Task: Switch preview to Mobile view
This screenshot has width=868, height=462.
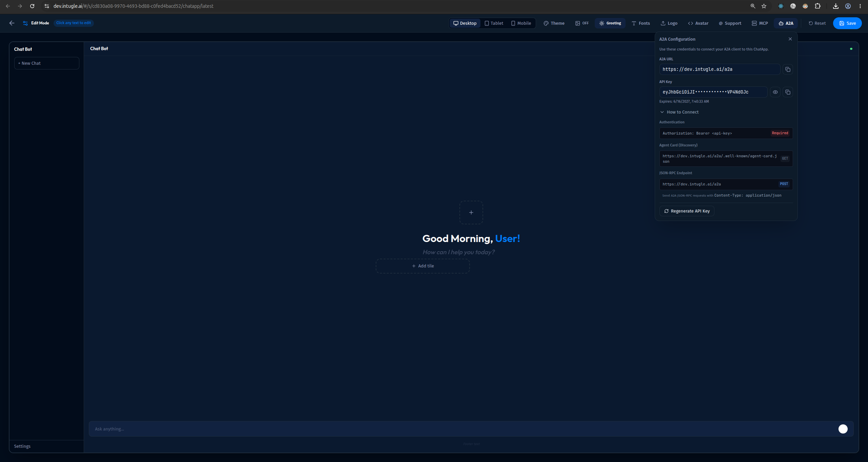Action: 521,23
